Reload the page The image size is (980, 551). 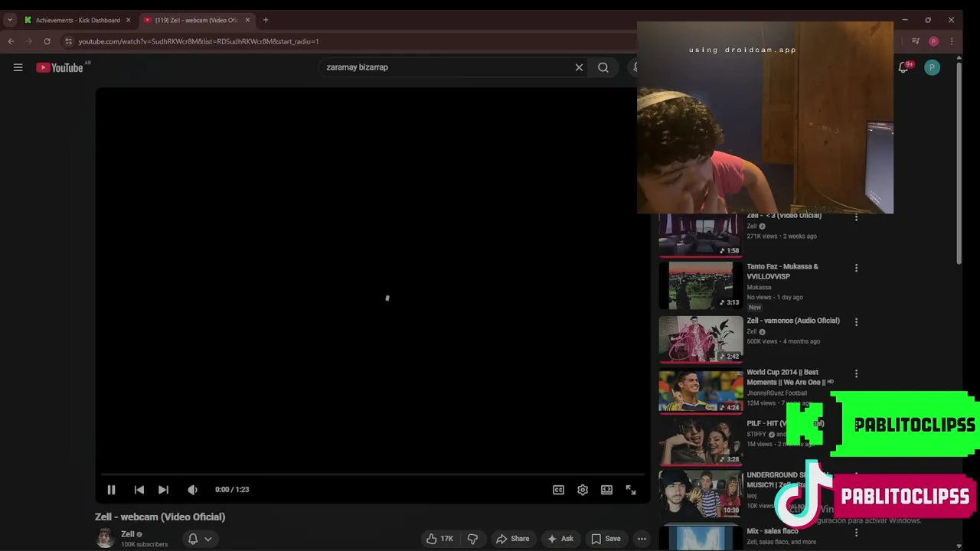click(x=47, y=41)
